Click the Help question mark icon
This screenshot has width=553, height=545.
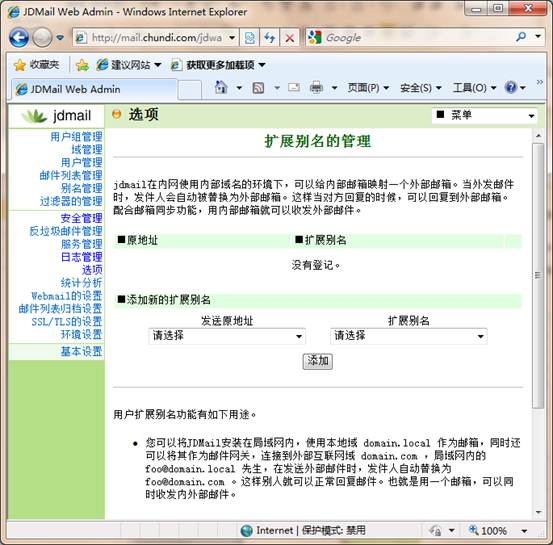point(511,87)
